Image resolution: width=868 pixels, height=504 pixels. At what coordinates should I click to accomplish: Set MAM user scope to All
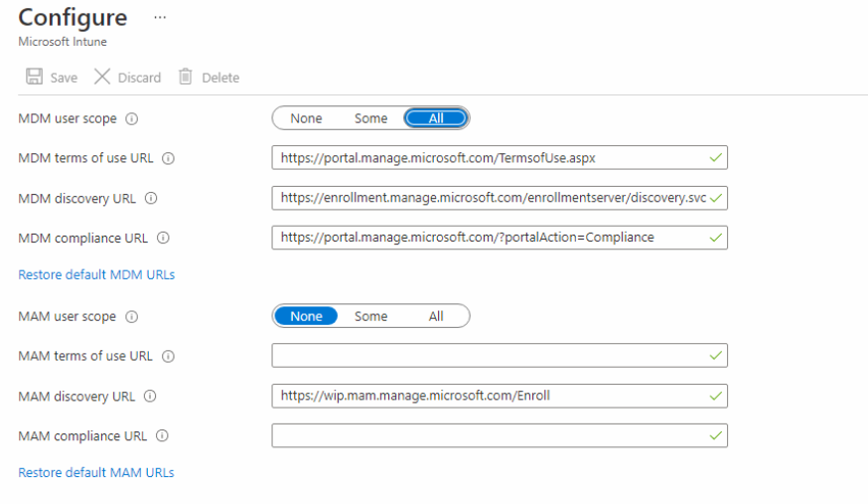point(436,316)
